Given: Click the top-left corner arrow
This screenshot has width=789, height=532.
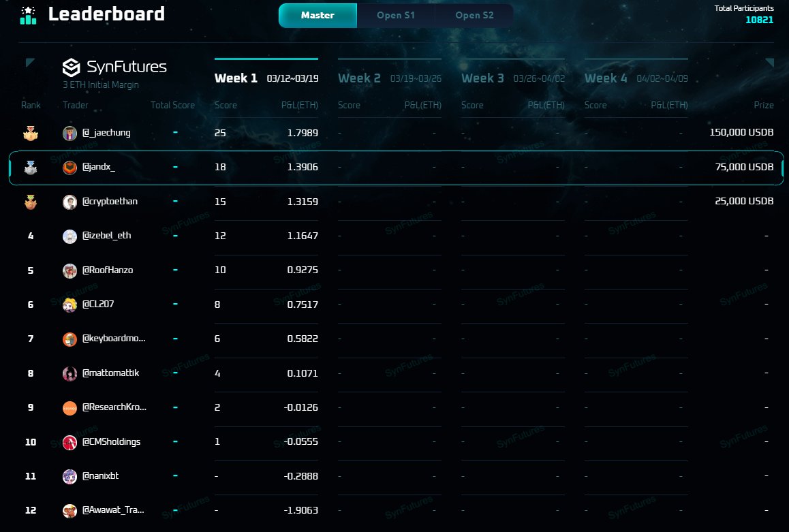Looking at the screenshot, I should (30, 63).
